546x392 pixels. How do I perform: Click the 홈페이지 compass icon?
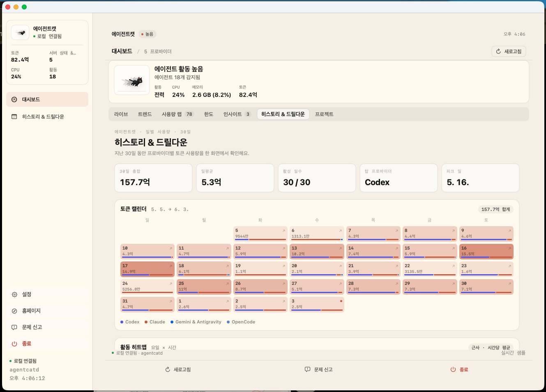[14, 311]
